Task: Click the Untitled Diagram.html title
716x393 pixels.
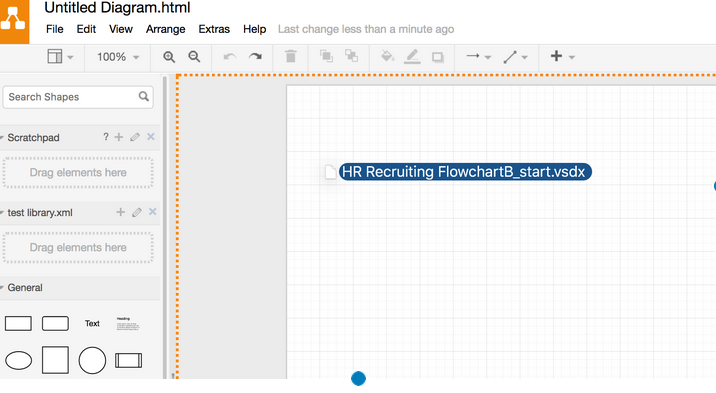Action: click(x=117, y=8)
